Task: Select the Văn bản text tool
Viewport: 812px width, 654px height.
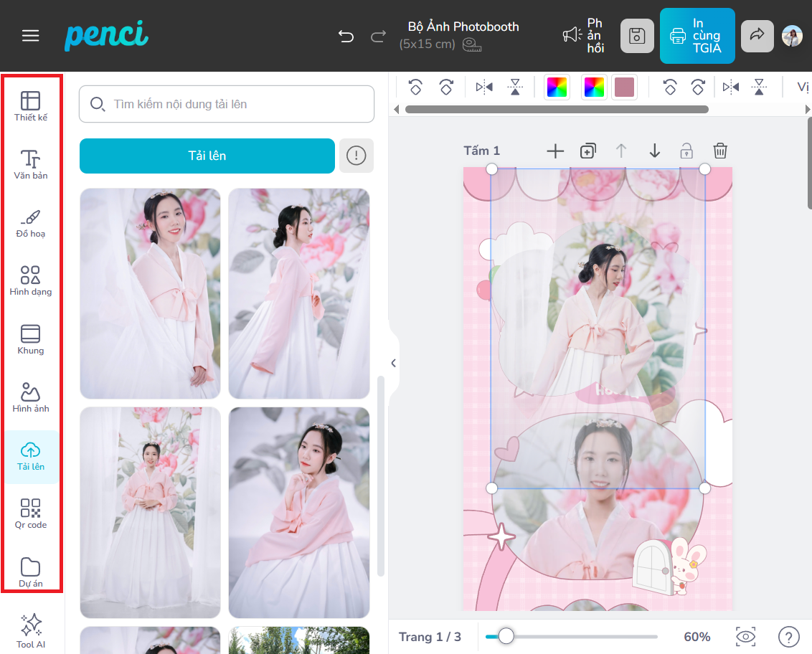Action: pos(30,164)
